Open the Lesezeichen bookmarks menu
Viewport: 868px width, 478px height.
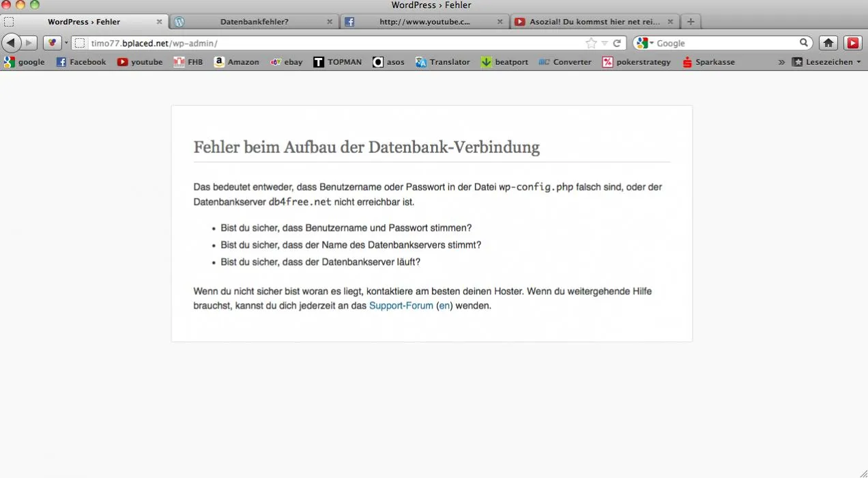point(826,62)
